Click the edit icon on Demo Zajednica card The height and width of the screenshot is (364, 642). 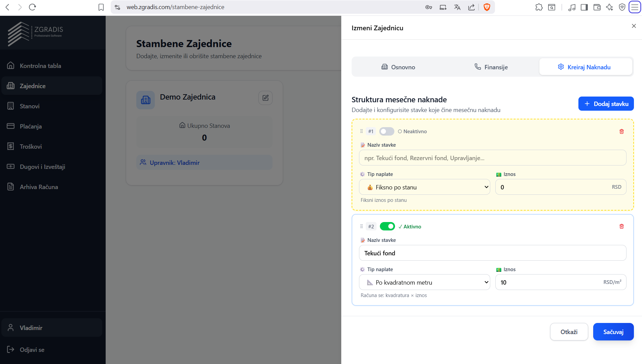tap(265, 98)
